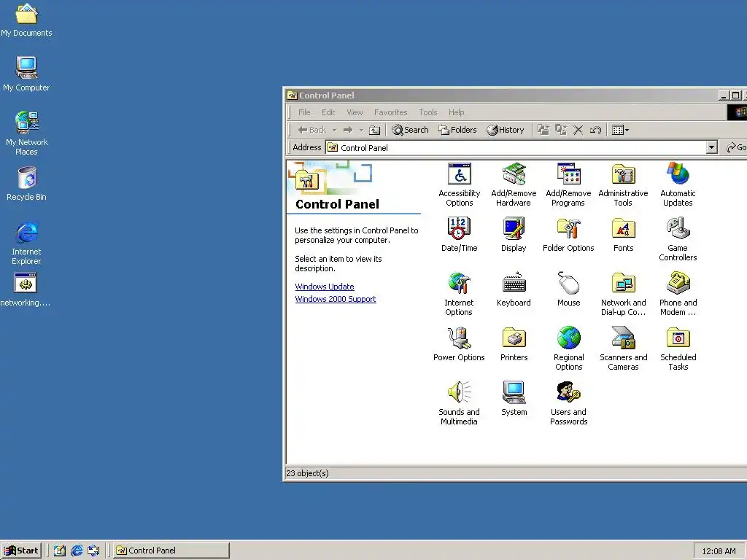Launch Internet Explorer from quick launch
This screenshot has width=747, height=560.
[77, 551]
